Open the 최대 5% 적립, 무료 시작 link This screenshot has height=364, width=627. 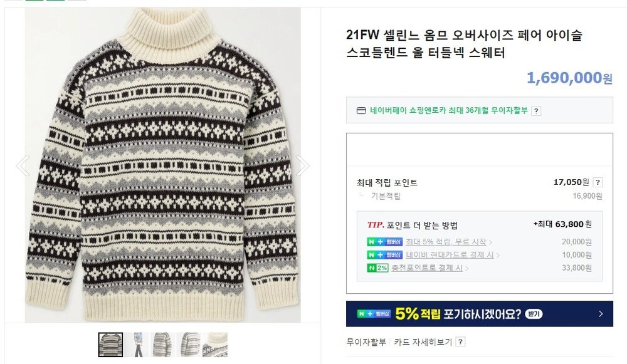click(446, 242)
